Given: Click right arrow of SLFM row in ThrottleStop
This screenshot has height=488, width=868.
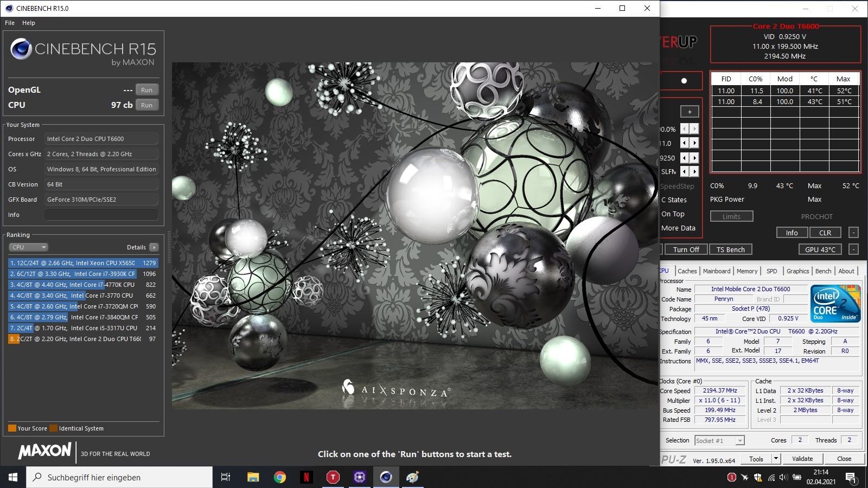Looking at the screenshot, I should point(694,171).
